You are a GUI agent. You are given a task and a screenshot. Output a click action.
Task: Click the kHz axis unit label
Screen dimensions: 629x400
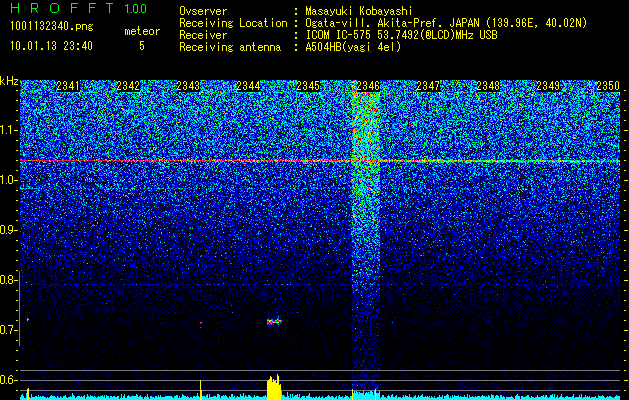[x=9, y=81]
